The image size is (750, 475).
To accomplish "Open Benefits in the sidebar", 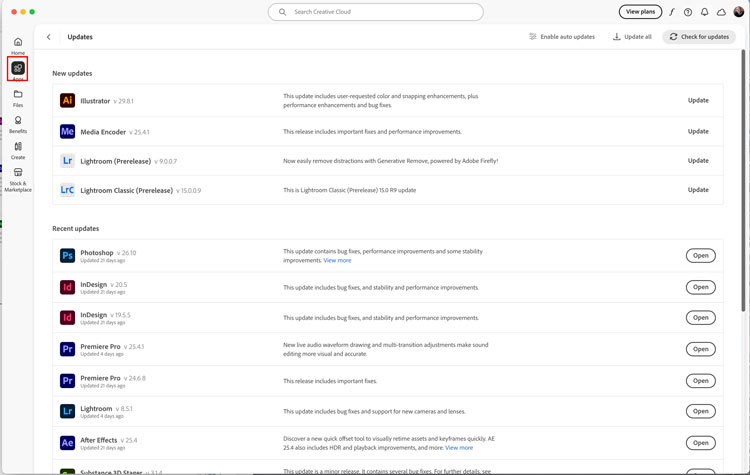I will tap(18, 124).
